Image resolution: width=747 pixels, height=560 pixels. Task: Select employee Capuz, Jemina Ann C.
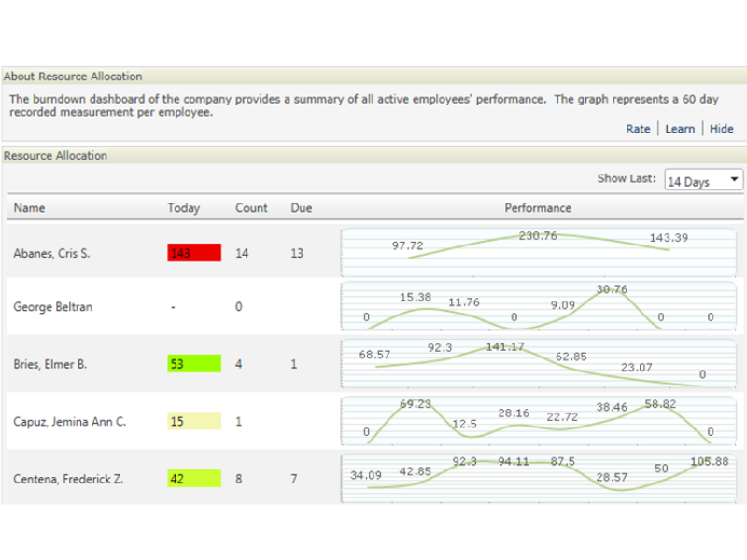[69, 422]
